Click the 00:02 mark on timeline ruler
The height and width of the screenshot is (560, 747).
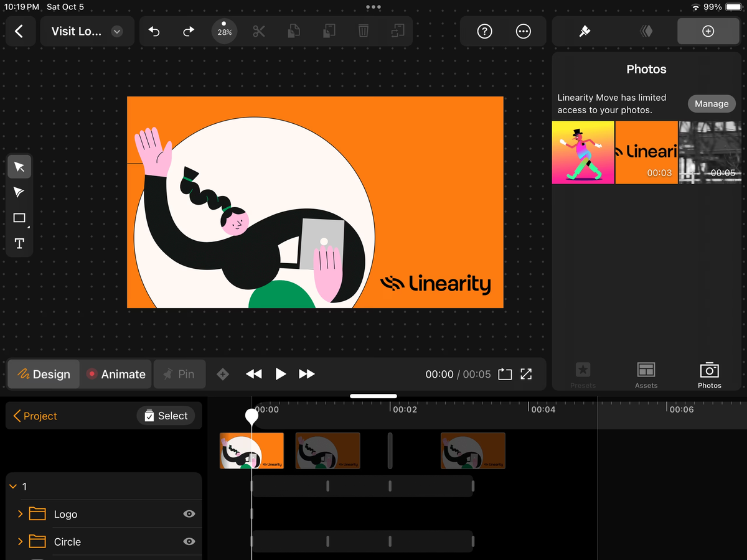click(405, 409)
